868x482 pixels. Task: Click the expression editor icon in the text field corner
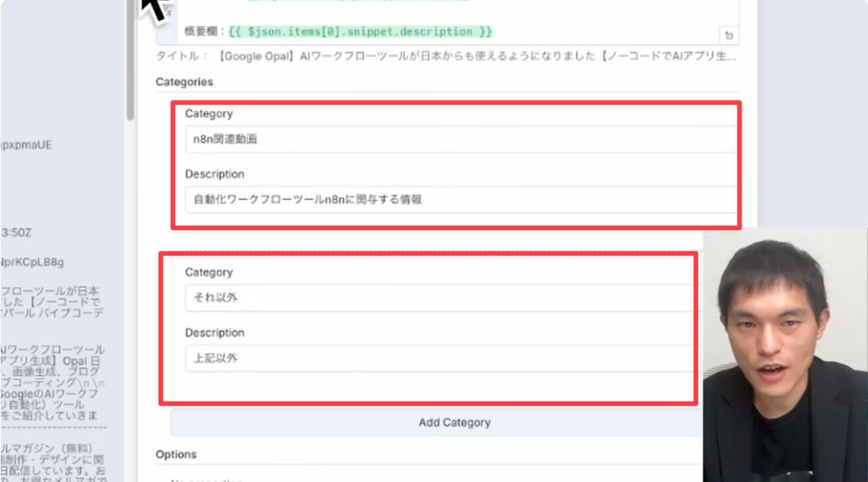pyautogui.click(x=728, y=36)
